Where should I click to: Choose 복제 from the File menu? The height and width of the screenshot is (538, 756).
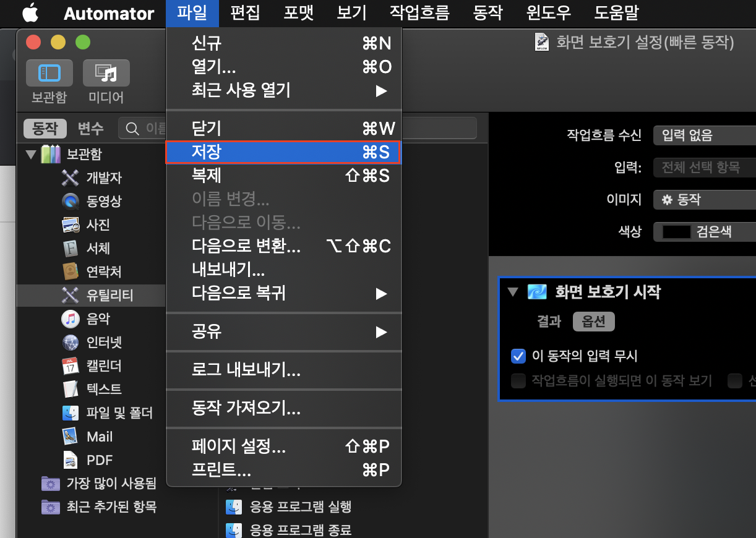pos(285,176)
